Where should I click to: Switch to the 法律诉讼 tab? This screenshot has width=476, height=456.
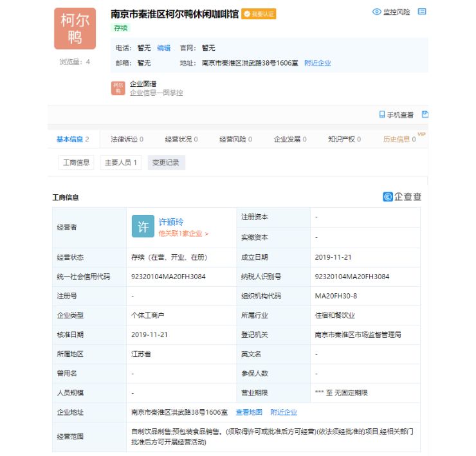(x=127, y=140)
